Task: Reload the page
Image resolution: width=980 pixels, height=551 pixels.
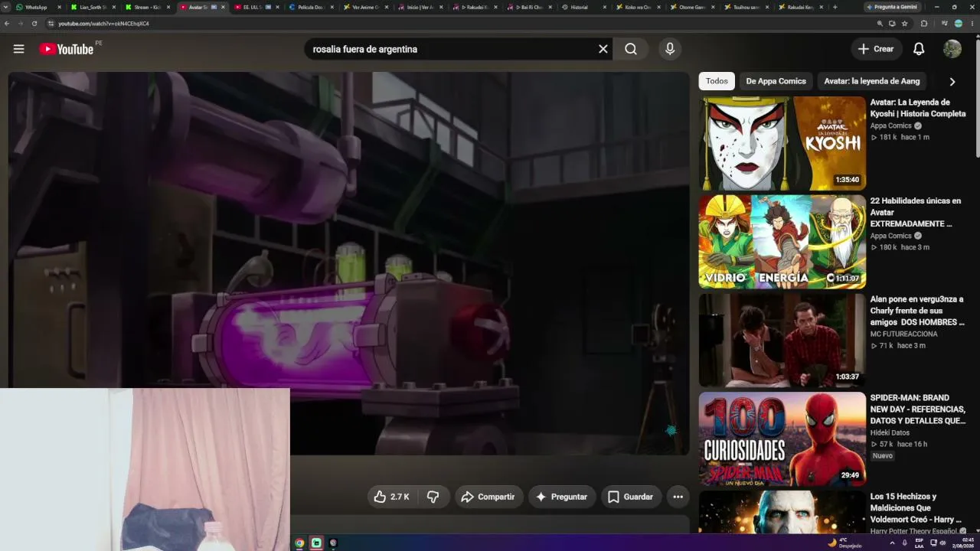Action: pos(34,24)
